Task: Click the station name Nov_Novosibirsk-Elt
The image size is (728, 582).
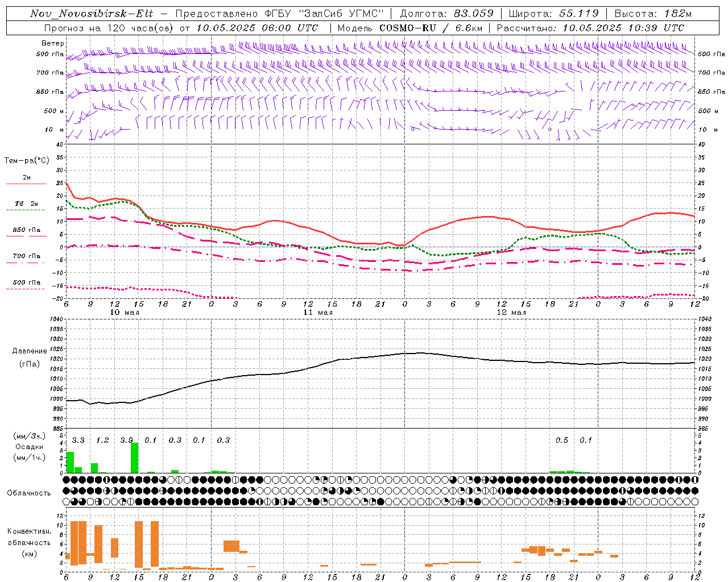Action: click(x=92, y=14)
